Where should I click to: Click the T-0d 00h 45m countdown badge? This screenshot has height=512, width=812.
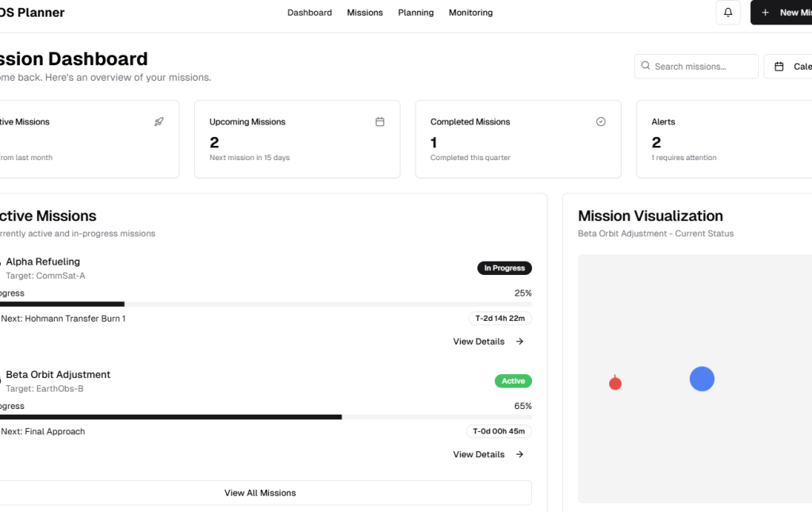point(499,431)
